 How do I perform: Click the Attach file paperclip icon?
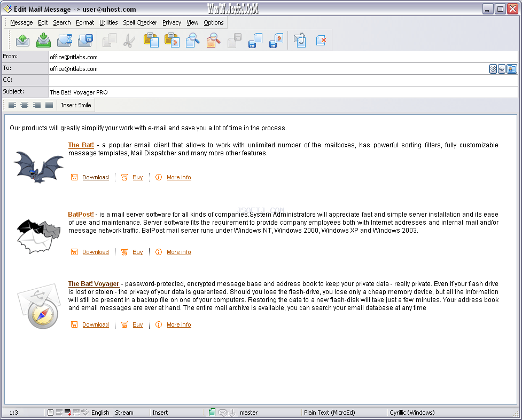pos(300,41)
